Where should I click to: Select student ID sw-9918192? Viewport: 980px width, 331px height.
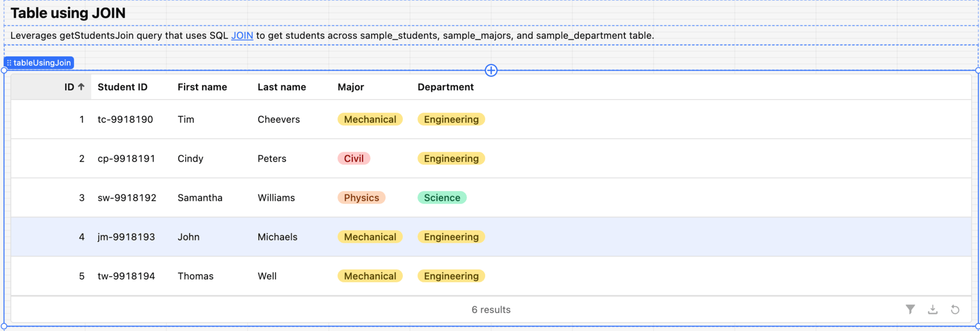[127, 198]
